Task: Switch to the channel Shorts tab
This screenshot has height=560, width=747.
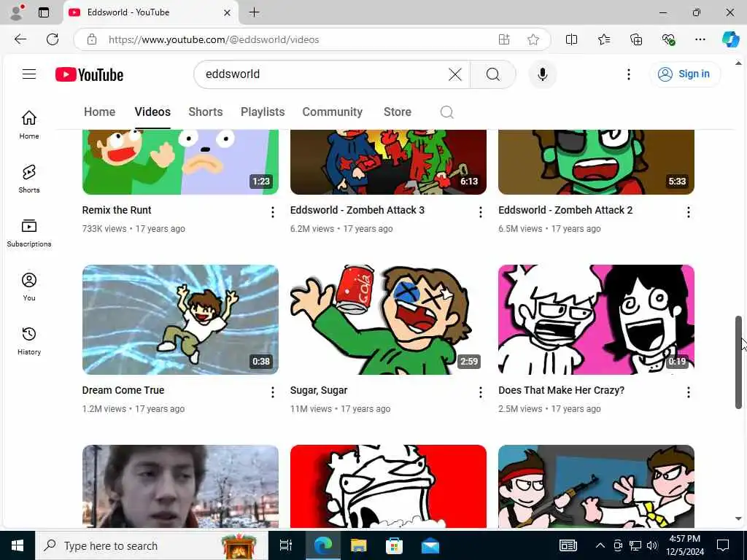Action: coord(205,112)
